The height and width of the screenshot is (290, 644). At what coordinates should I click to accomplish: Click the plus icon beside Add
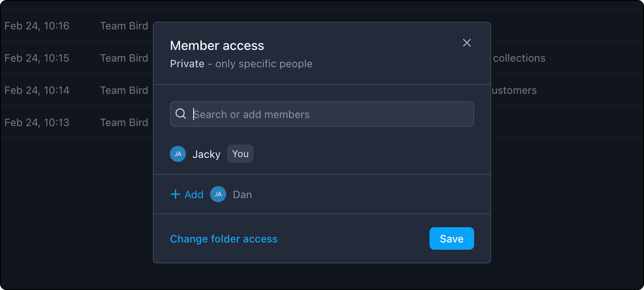click(175, 194)
